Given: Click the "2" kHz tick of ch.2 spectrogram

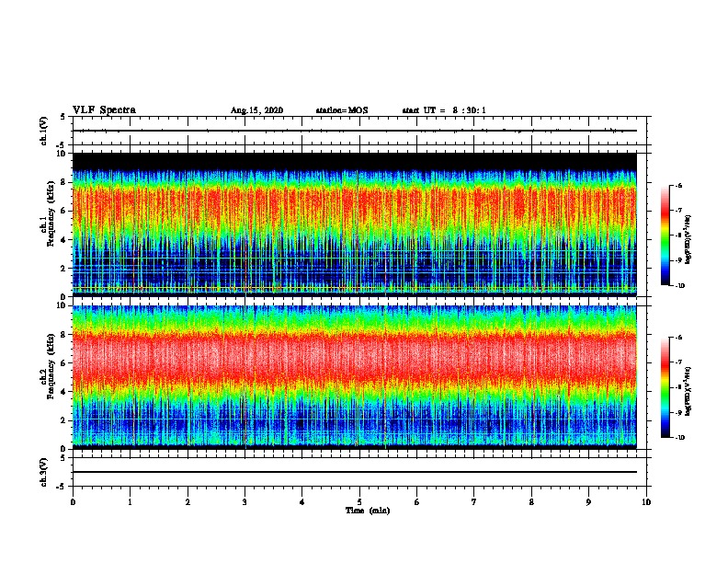Looking at the screenshot, I should click(x=63, y=420).
